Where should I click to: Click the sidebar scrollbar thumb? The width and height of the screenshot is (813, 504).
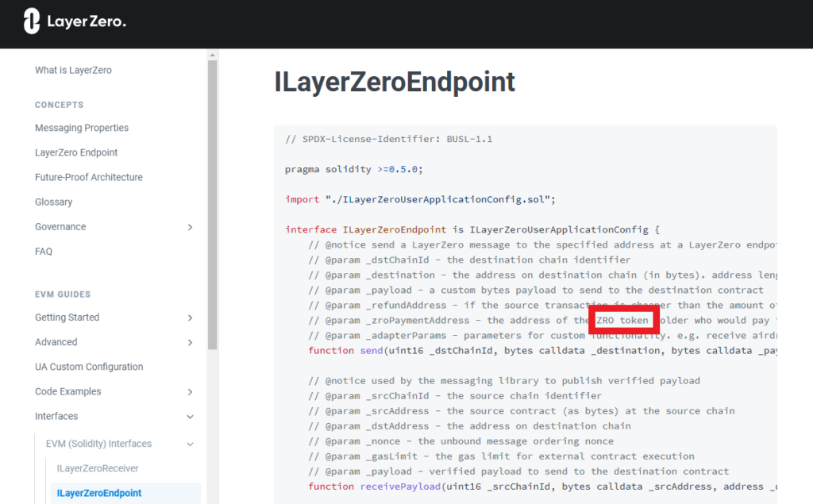(x=213, y=205)
